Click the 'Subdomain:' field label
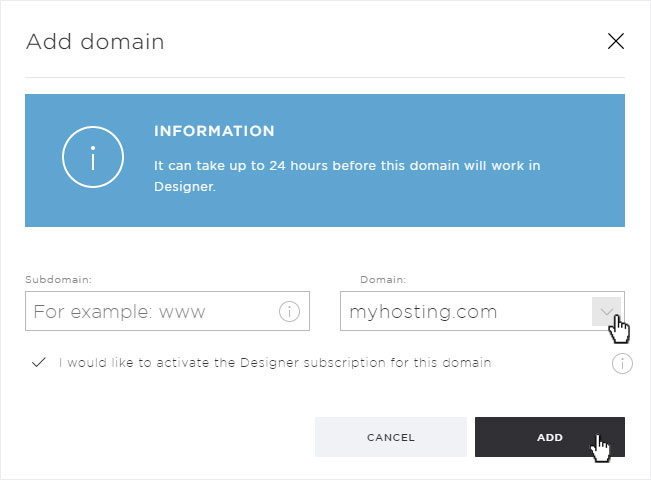Viewport: 651px width, 480px height. point(59,279)
